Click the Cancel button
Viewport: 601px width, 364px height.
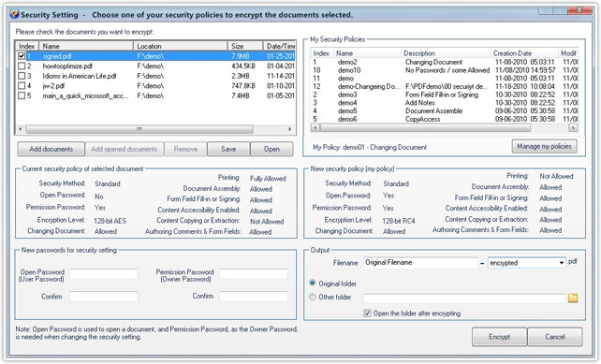[554, 337]
